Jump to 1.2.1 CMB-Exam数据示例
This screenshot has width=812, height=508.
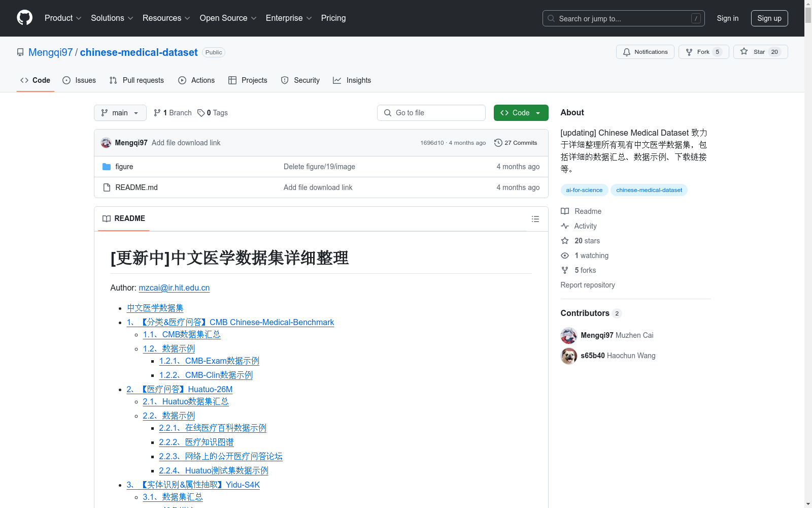[x=209, y=361]
